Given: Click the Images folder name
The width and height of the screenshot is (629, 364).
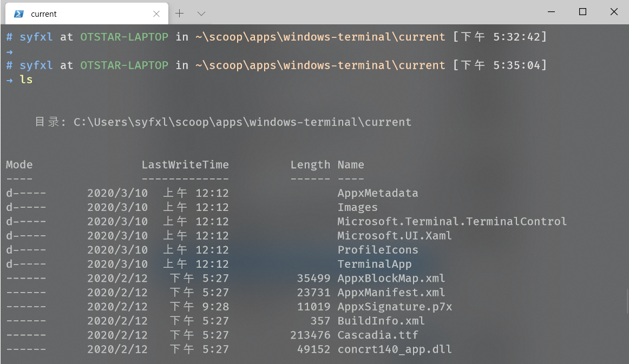Looking at the screenshot, I should click(x=357, y=207).
